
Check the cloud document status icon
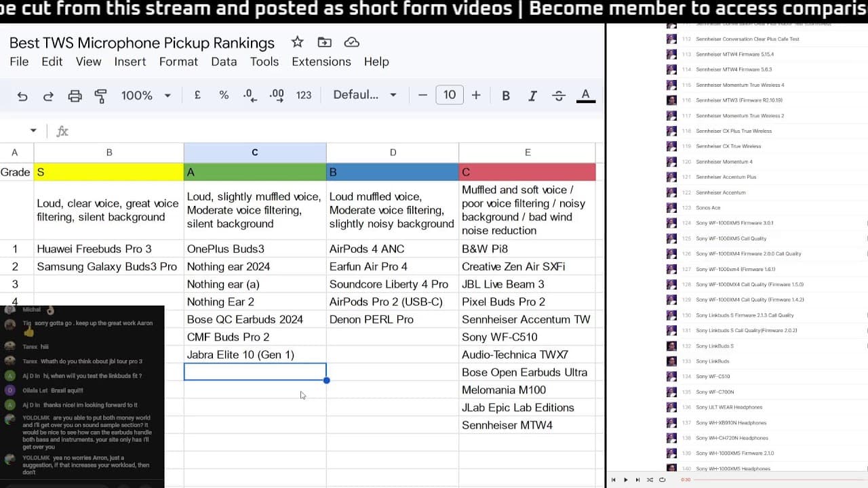pos(351,42)
